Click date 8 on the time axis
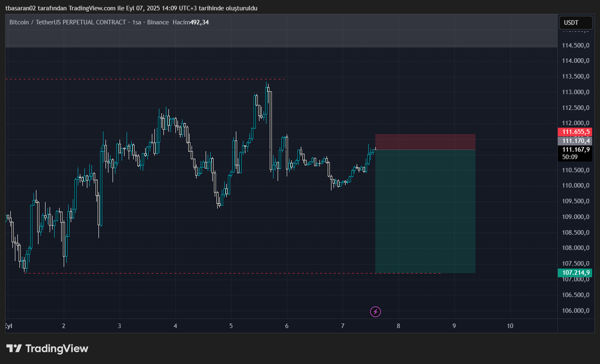Image resolution: width=600 pixels, height=364 pixels. [398, 326]
